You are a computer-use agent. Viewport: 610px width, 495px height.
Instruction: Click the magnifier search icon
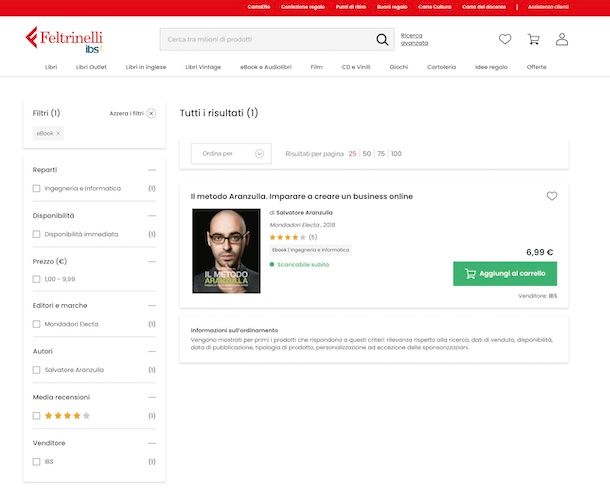click(x=382, y=39)
